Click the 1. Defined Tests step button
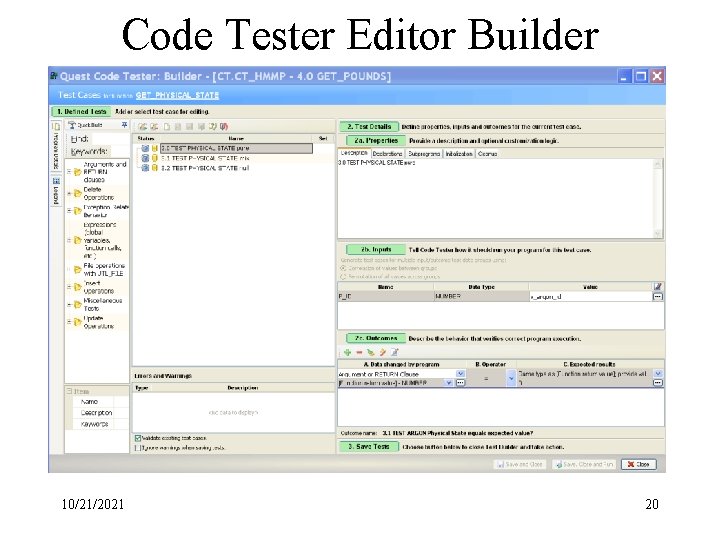Image resolution: width=720 pixels, height=540 pixels. (82, 112)
